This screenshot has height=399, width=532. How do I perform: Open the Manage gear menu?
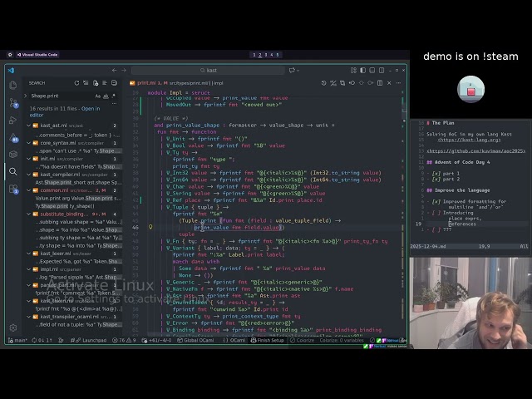click(x=13, y=328)
